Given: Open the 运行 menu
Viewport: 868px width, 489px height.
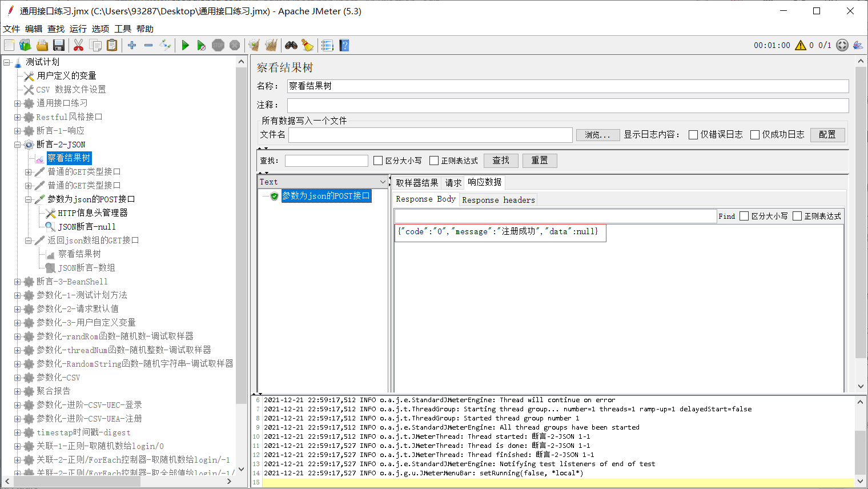Looking at the screenshot, I should 78,29.
